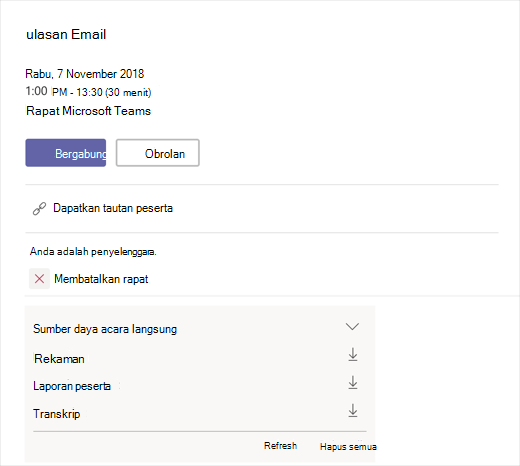Click the red X cancel icon
The height and width of the screenshot is (466, 520).
[39, 279]
